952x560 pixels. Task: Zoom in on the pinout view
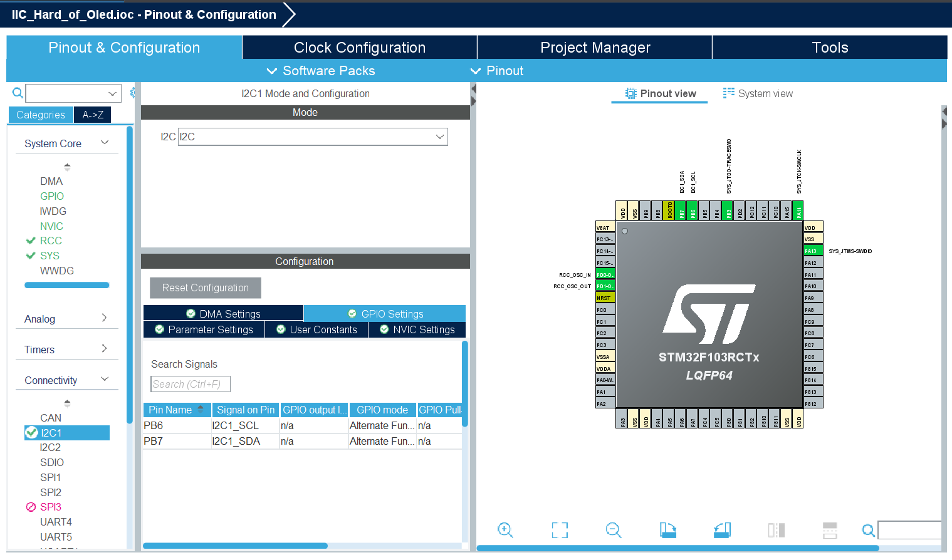coord(505,530)
